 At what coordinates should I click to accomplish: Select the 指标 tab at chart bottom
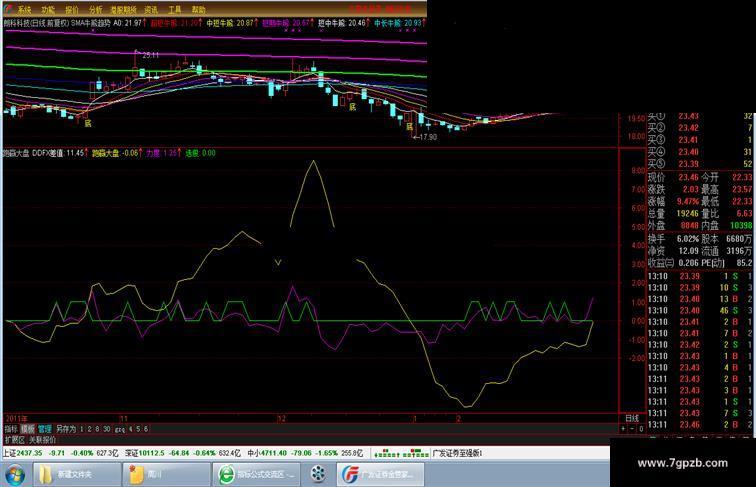tap(11, 429)
